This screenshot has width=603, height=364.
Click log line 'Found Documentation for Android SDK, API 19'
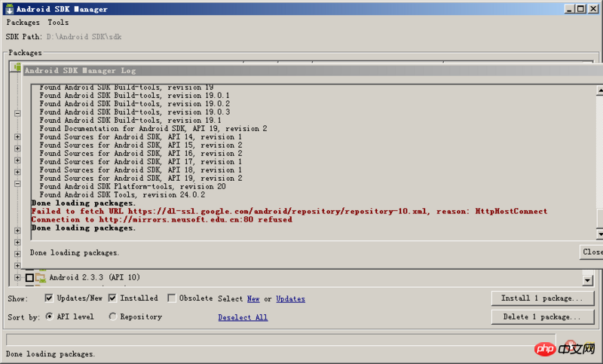[153, 128]
